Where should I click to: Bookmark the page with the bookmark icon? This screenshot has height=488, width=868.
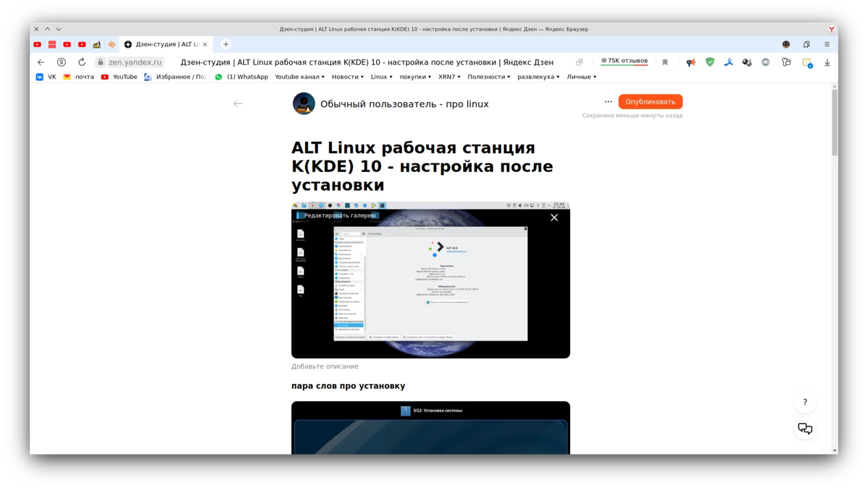tap(665, 62)
